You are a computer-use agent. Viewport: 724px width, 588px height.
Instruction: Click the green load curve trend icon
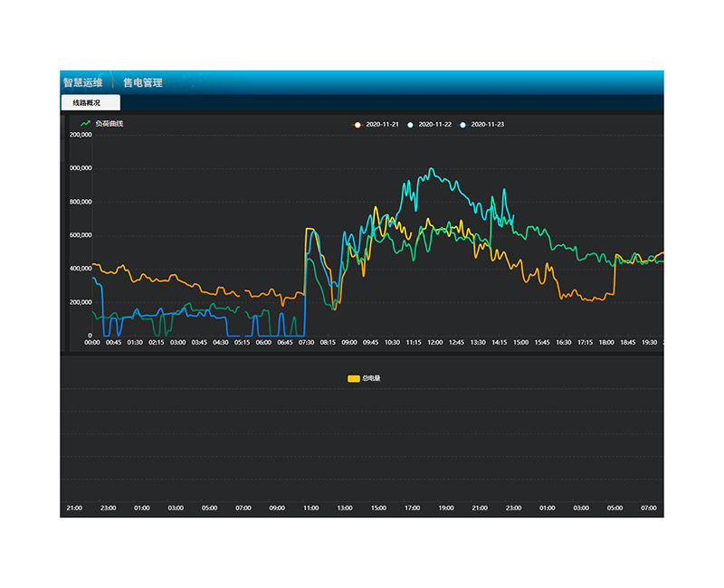[x=85, y=123]
